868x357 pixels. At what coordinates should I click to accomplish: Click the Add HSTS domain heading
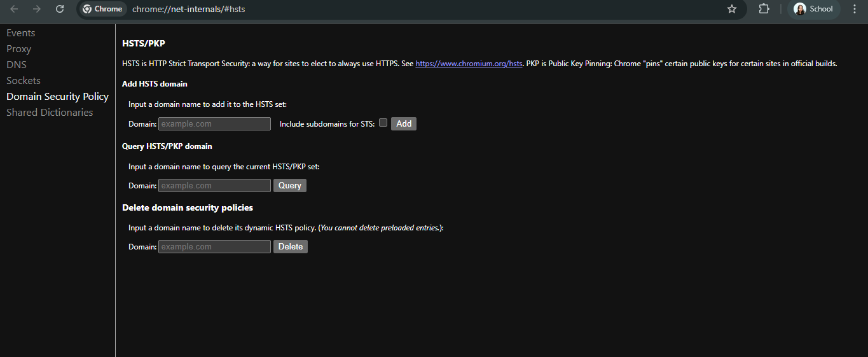click(155, 84)
